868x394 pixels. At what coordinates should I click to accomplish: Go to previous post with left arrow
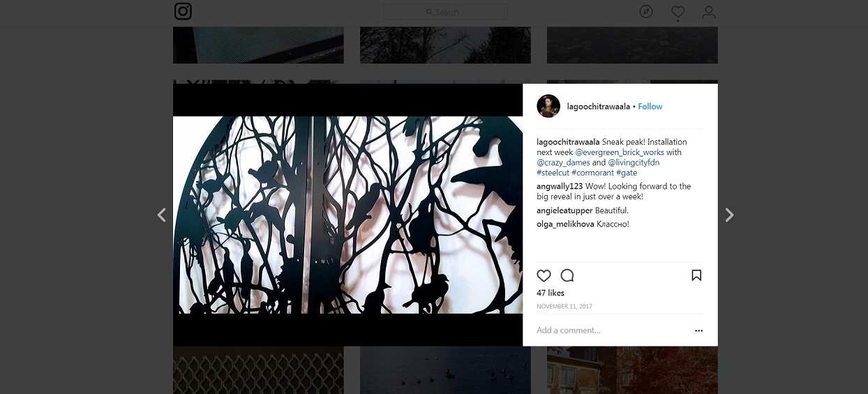[x=161, y=215]
